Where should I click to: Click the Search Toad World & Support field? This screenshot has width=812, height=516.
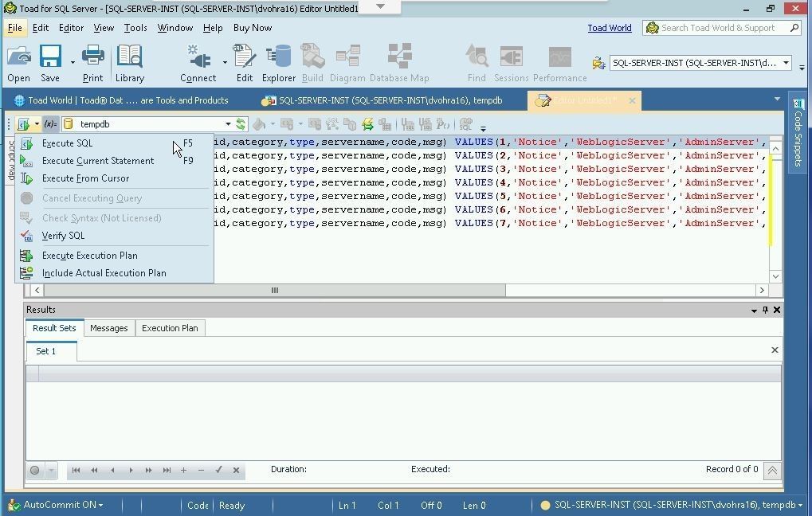[x=717, y=28]
